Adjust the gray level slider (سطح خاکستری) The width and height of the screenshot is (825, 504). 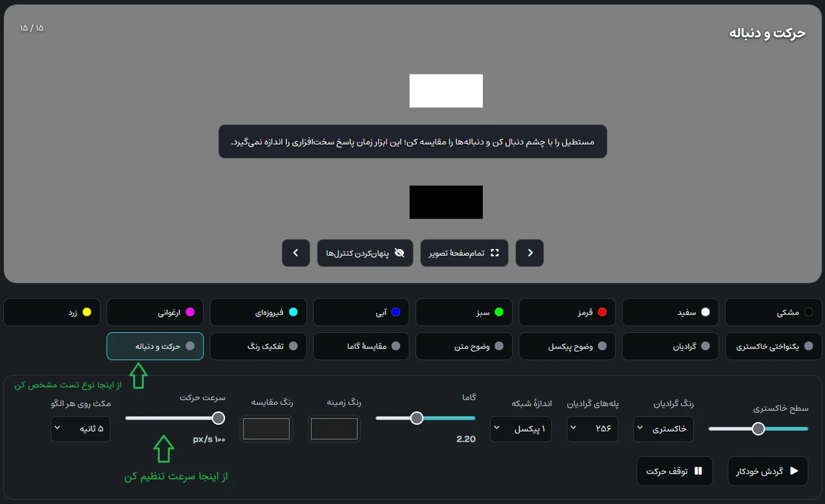coord(758,429)
